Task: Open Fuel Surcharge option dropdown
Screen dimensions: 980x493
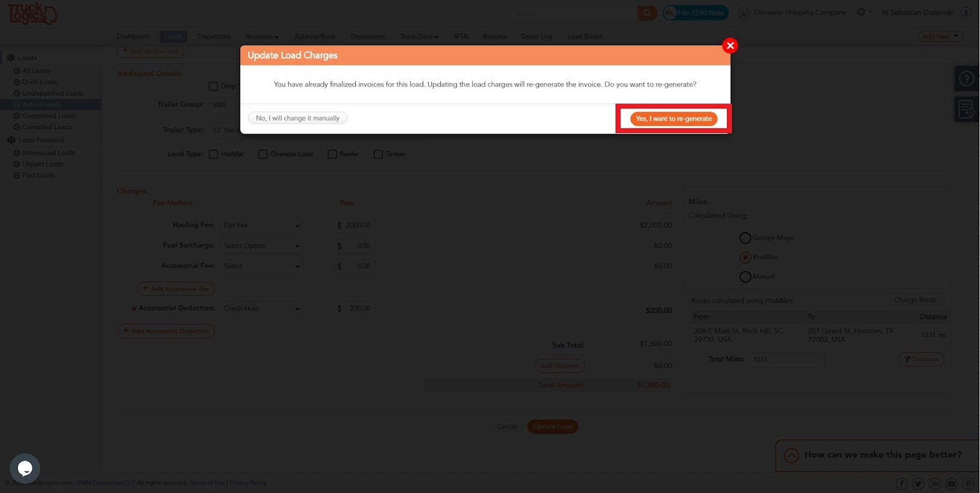Action: 262,246
